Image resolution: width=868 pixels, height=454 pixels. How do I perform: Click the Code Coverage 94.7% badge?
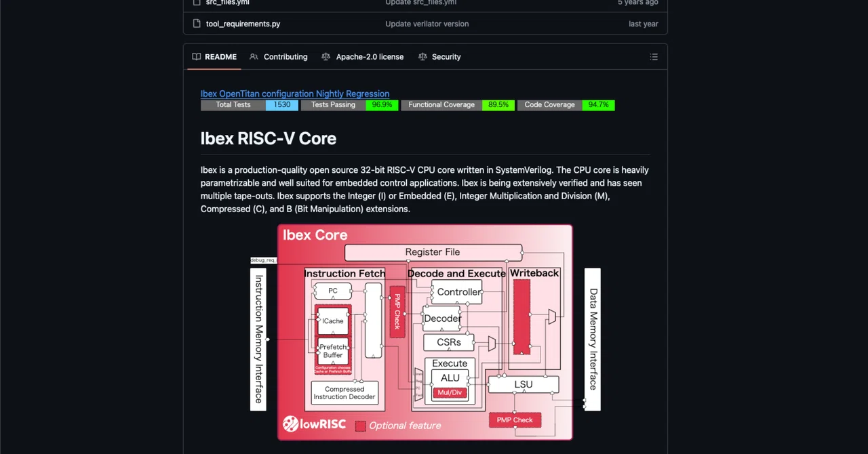pos(566,105)
